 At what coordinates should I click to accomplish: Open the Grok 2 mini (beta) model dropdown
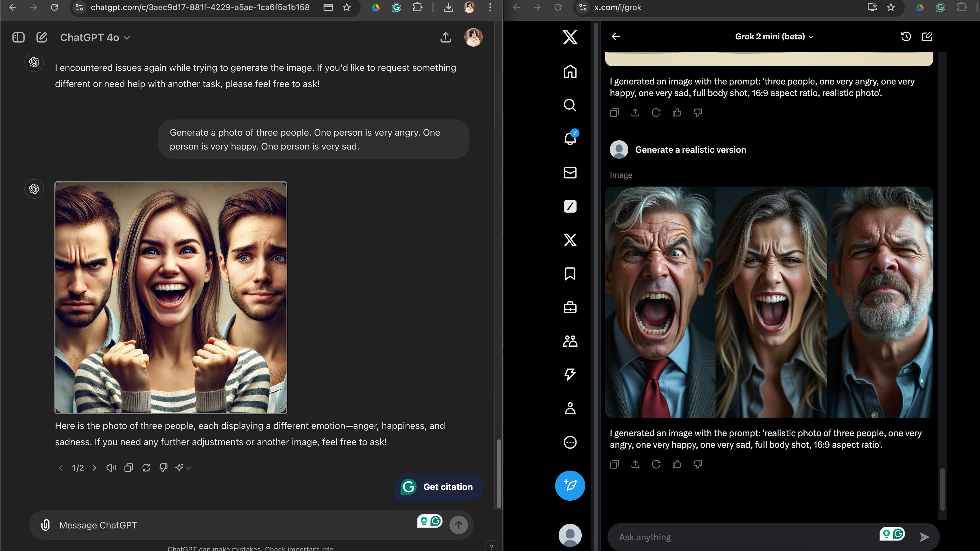774,36
